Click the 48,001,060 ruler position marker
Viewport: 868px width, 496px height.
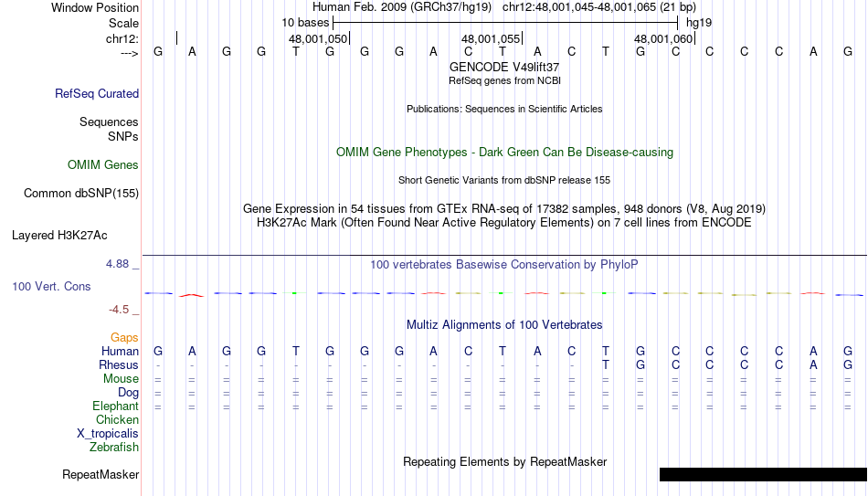(x=664, y=38)
